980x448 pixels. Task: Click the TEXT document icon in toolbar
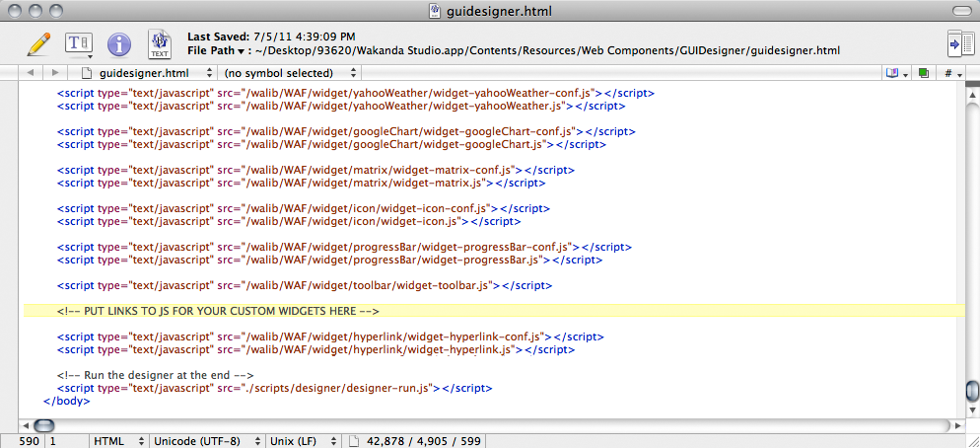tap(159, 44)
